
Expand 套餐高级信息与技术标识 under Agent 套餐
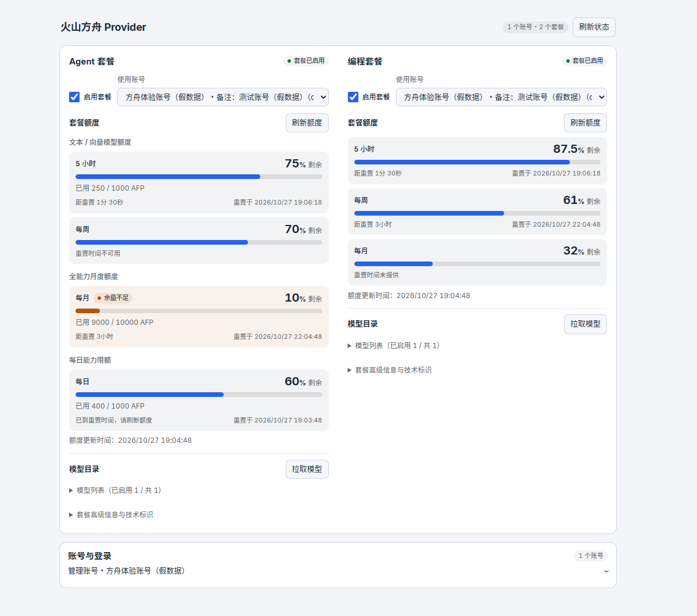pyautogui.click(x=112, y=515)
